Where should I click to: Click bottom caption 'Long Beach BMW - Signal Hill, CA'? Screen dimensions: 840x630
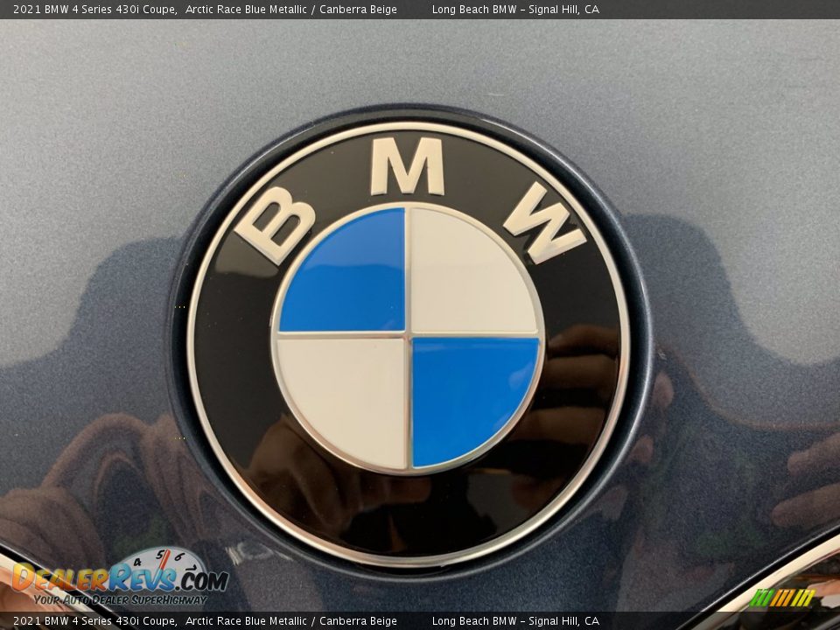point(515,621)
